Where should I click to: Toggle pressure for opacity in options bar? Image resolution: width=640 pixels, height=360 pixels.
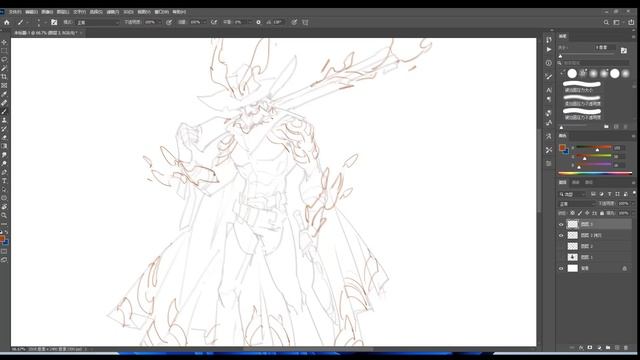coord(169,22)
